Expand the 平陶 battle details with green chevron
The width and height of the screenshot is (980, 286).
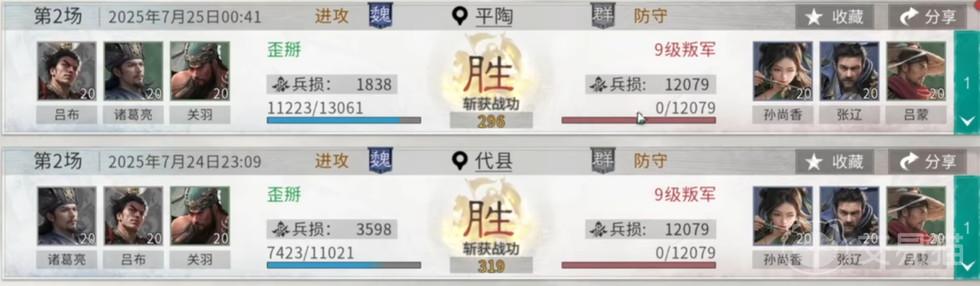tap(966, 121)
